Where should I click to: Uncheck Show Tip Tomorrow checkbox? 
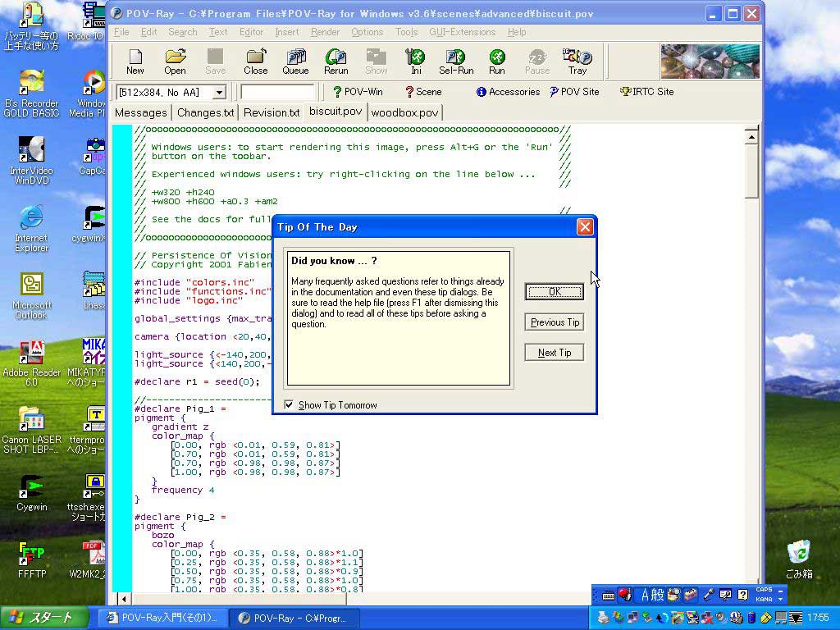pyautogui.click(x=289, y=405)
